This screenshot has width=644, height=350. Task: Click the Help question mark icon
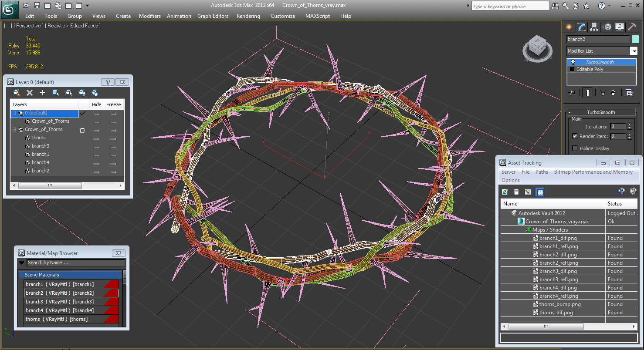point(602,6)
